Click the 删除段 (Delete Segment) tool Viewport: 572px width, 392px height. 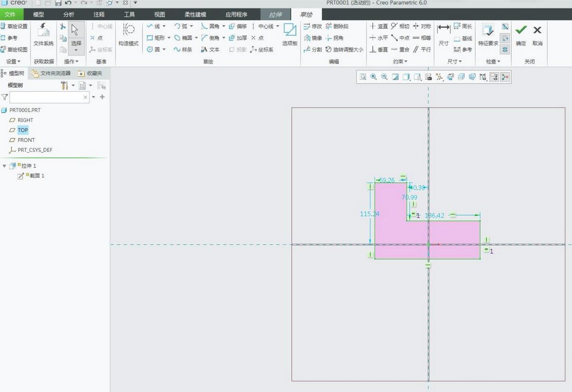point(337,27)
